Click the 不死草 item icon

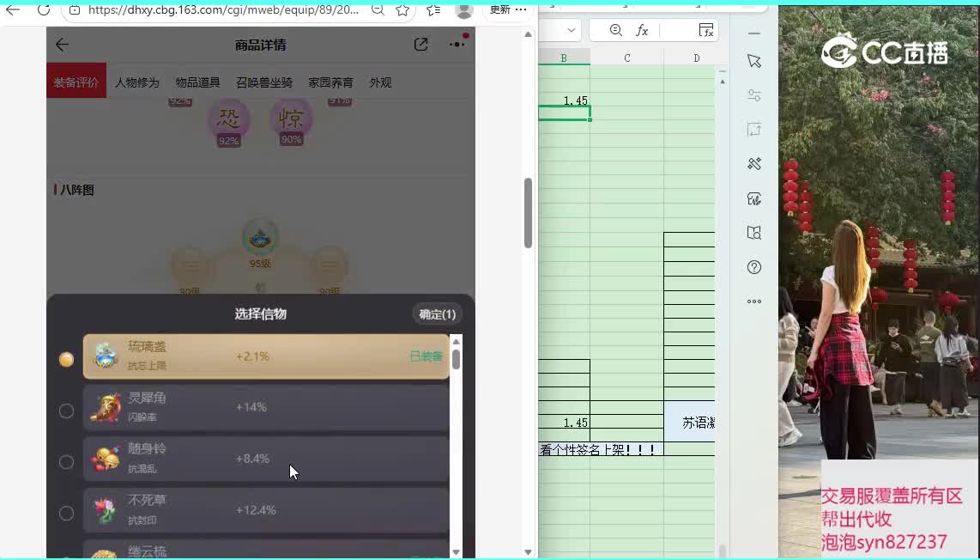tap(106, 510)
